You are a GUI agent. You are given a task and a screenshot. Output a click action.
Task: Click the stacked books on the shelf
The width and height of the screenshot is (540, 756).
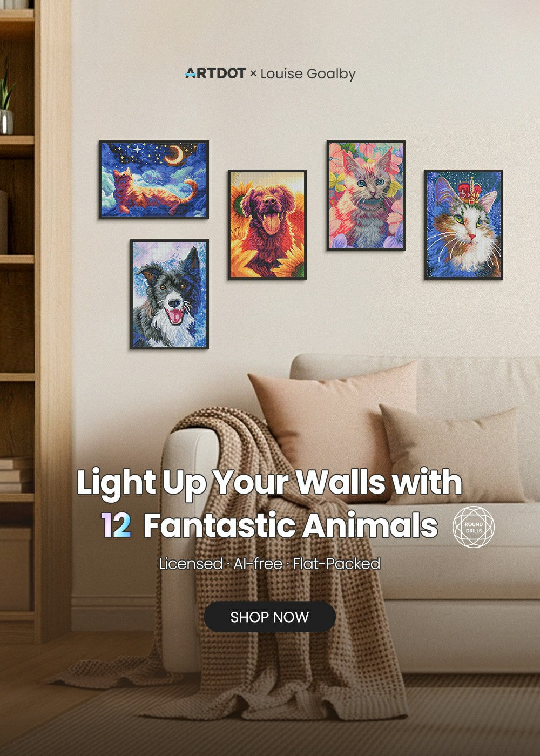tap(16, 475)
